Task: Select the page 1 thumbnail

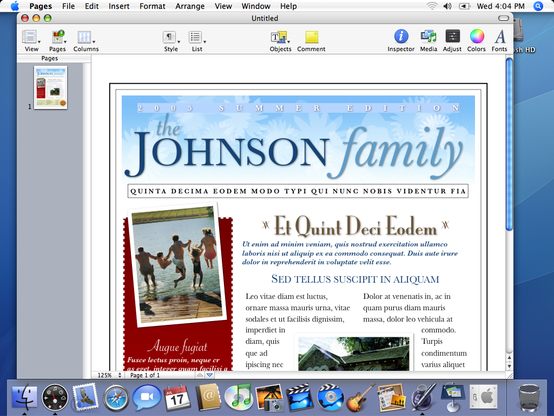Action: [51, 87]
